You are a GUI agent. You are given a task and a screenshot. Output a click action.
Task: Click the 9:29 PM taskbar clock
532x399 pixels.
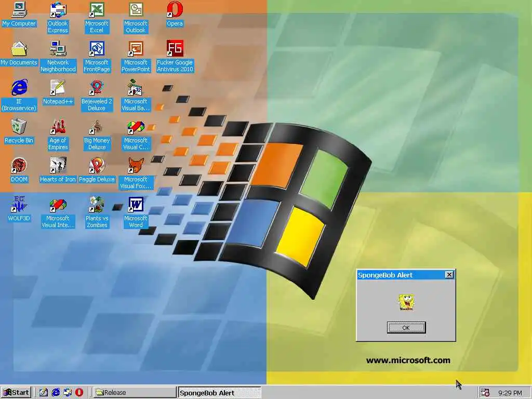click(x=510, y=393)
